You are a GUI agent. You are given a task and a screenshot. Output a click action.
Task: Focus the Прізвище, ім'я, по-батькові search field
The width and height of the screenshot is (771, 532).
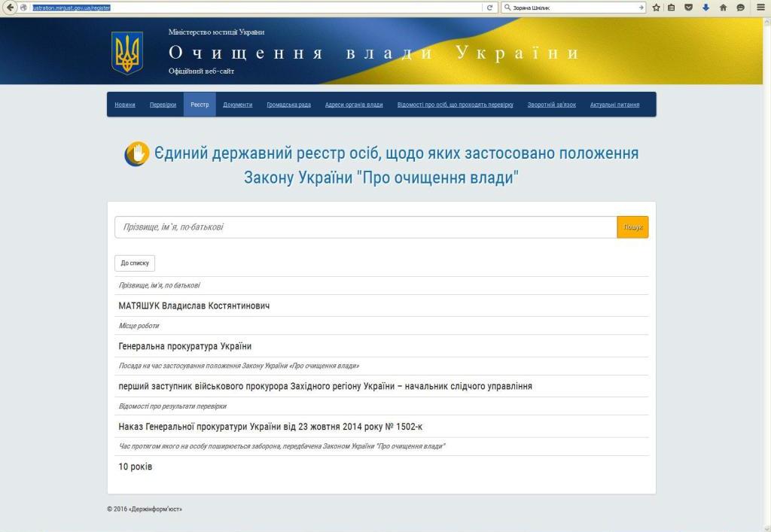pos(365,227)
